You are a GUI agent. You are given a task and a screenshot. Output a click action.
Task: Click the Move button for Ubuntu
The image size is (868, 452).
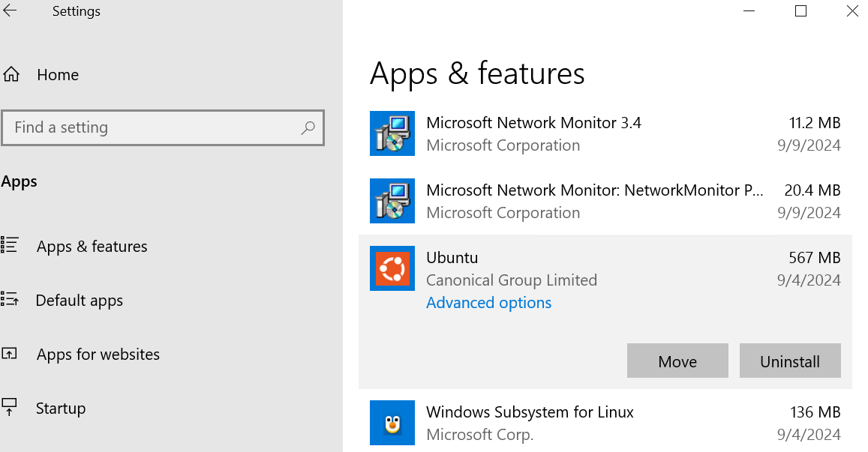pyautogui.click(x=677, y=361)
